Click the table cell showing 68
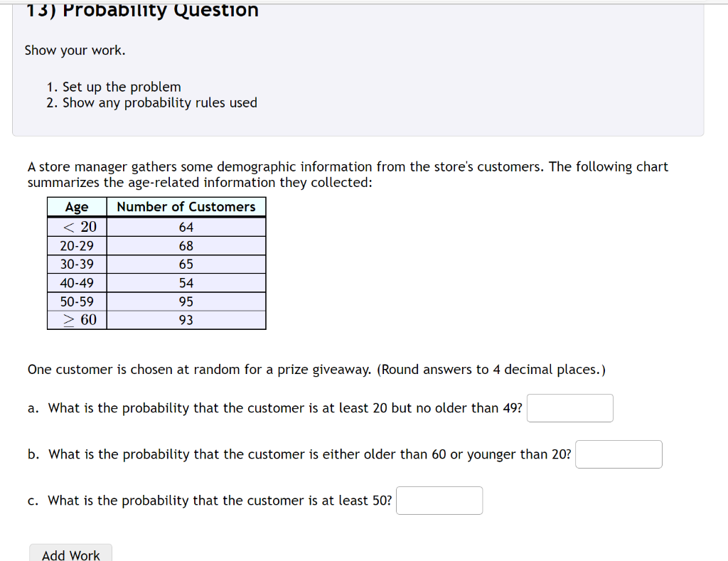This screenshot has height=561, width=728. [x=186, y=245]
